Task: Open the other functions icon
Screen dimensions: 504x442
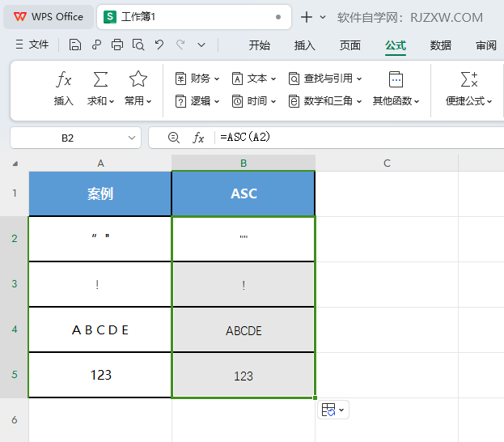Action: click(x=396, y=79)
